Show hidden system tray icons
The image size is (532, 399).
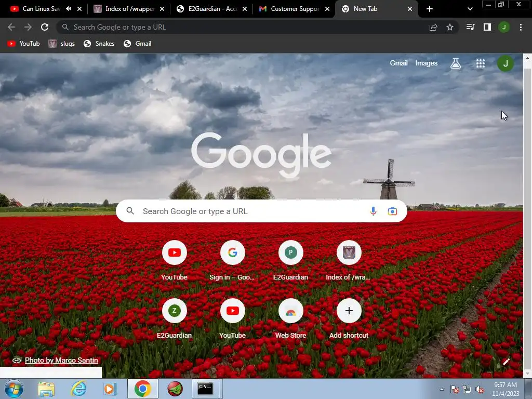coord(442,389)
